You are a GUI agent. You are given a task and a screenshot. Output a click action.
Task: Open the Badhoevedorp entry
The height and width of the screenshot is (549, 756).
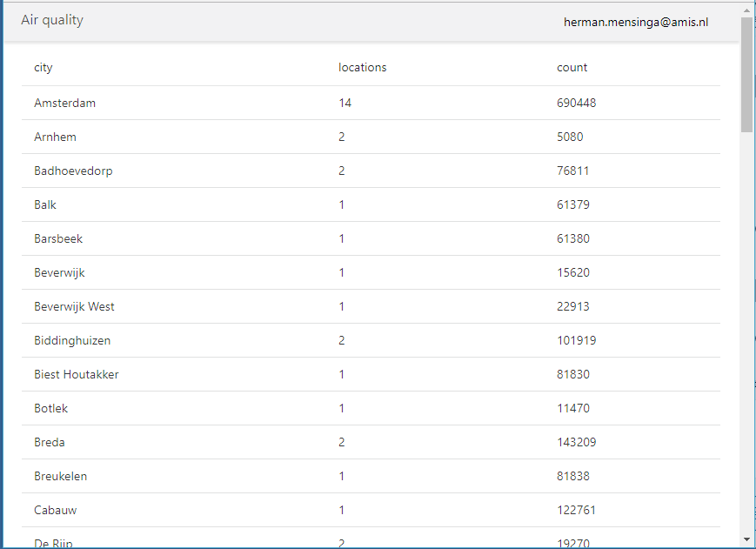tap(73, 171)
